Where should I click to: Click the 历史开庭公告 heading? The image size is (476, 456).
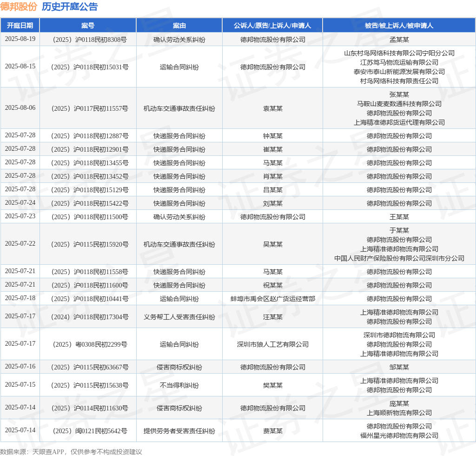pyautogui.click(x=70, y=7)
